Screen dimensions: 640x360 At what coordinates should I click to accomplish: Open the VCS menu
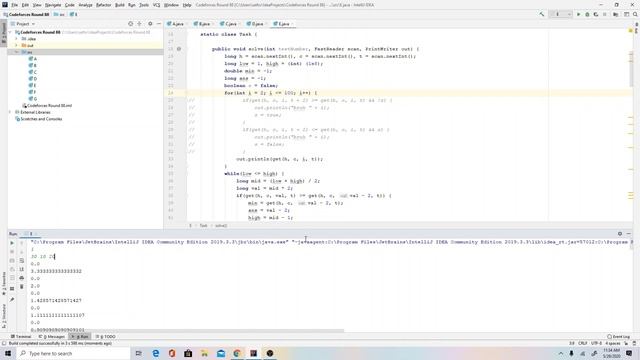point(156,5)
